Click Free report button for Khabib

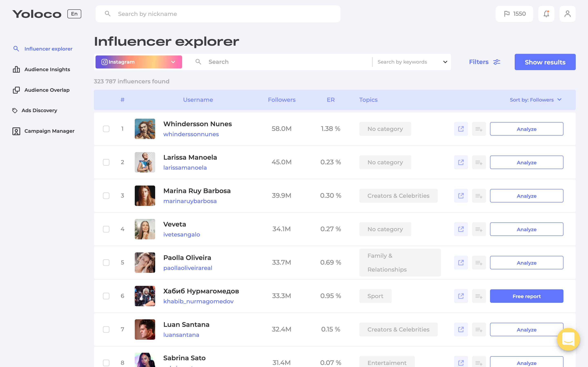coord(526,296)
